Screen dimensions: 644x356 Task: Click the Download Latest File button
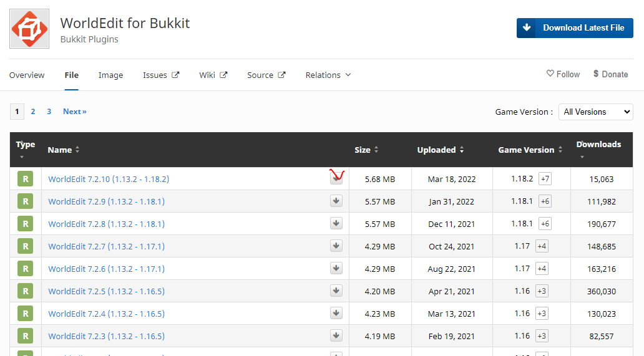pos(575,28)
